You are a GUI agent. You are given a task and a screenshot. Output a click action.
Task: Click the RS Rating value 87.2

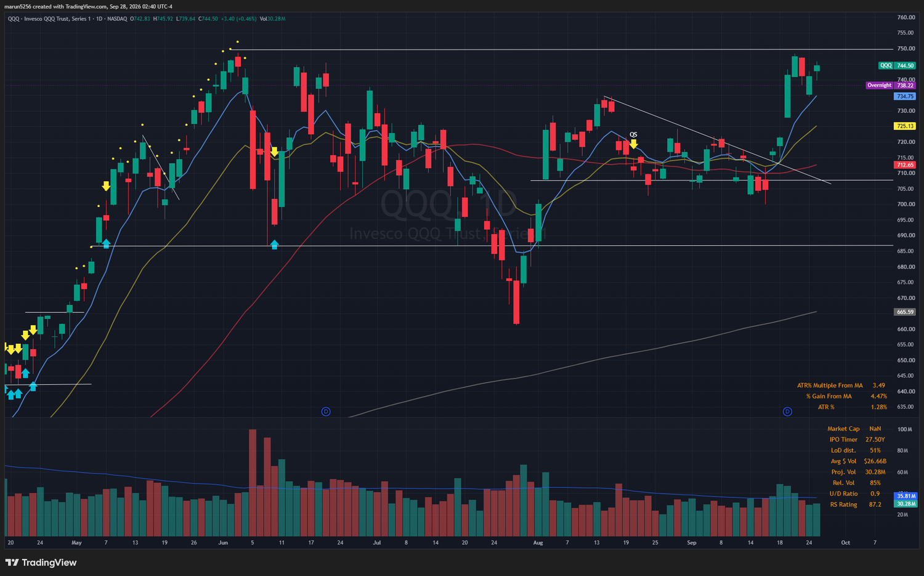pos(875,505)
